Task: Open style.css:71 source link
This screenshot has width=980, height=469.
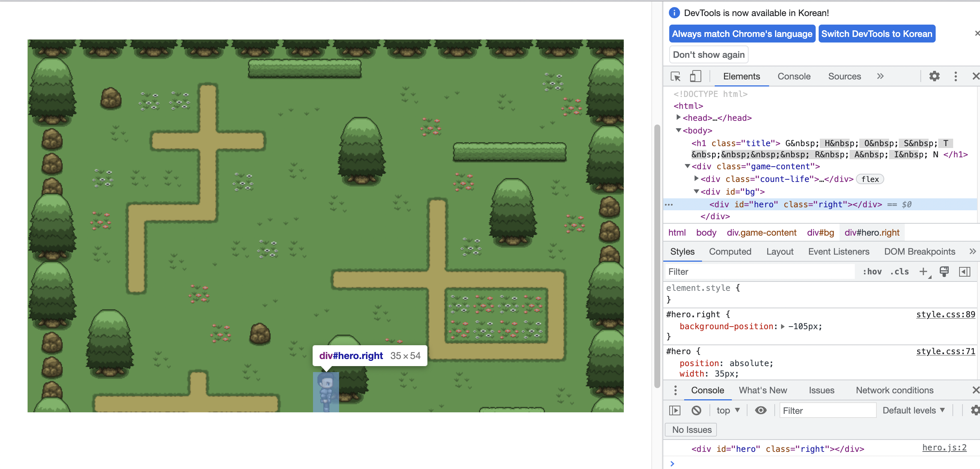Action: (945, 351)
